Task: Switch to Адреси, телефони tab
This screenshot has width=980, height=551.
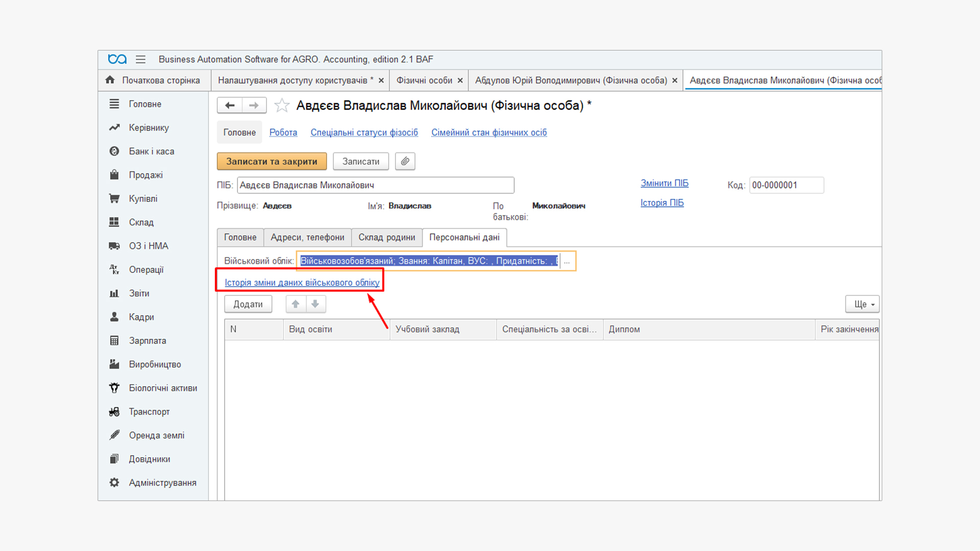Action: click(x=307, y=237)
